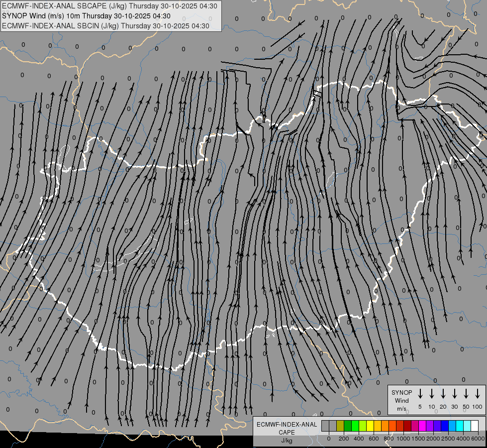Click the 5 m/s wind arrow in legend
Screen dimensions: 487x448
click(420, 394)
